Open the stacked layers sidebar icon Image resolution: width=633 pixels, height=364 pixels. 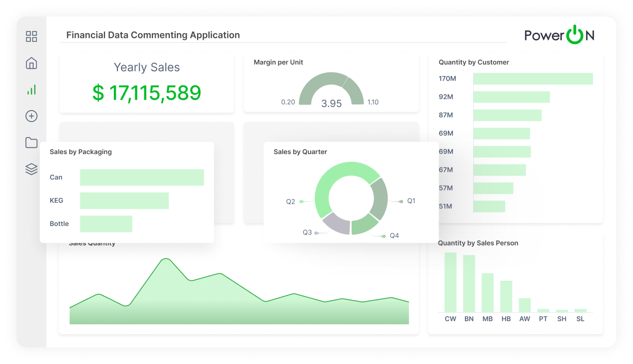[32, 169]
